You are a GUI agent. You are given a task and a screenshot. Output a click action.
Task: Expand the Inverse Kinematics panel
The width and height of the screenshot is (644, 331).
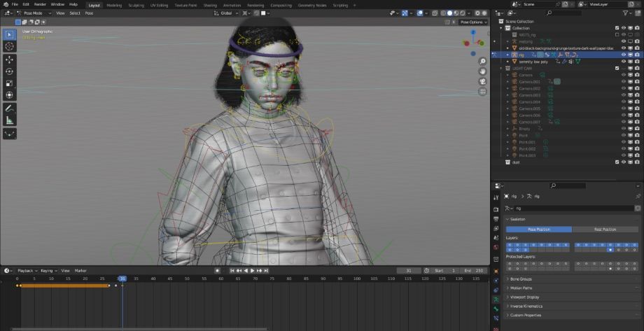(571, 306)
